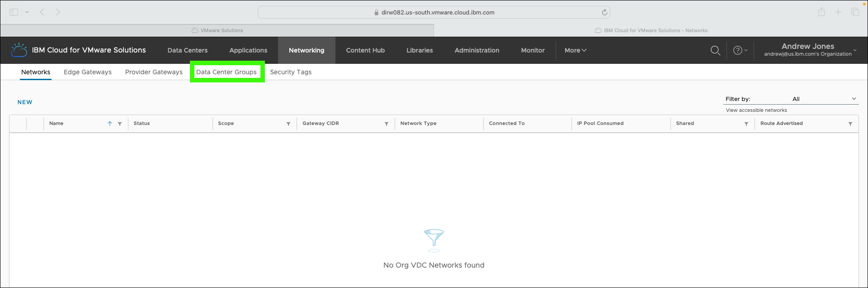The width and height of the screenshot is (868, 288).
Task: Click the IBM Cloud logo icon
Action: pyautogui.click(x=19, y=50)
